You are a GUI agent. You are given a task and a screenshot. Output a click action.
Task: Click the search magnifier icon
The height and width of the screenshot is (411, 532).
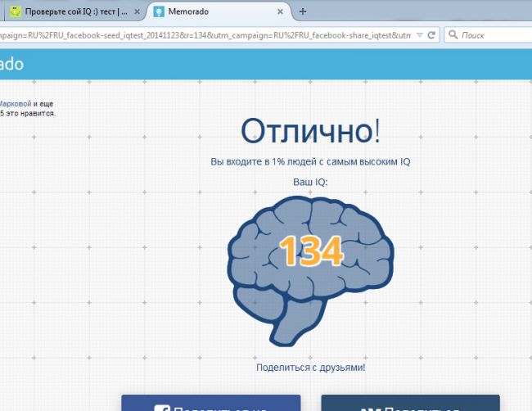point(453,36)
